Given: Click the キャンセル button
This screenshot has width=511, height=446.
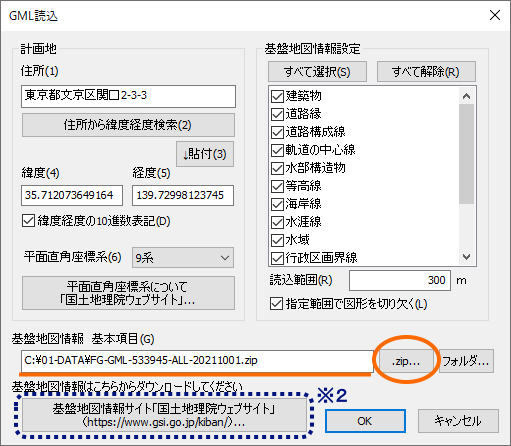Looking at the screenshot, I should (458, 421).
